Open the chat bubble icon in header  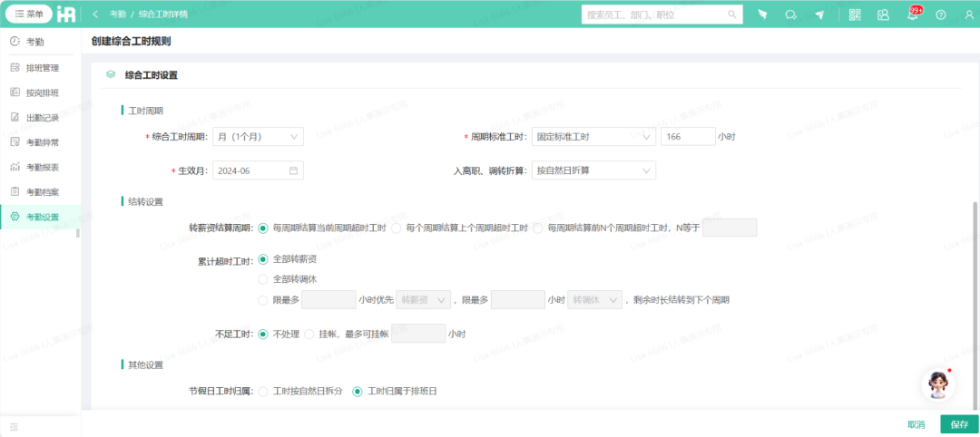pos(790,15)
